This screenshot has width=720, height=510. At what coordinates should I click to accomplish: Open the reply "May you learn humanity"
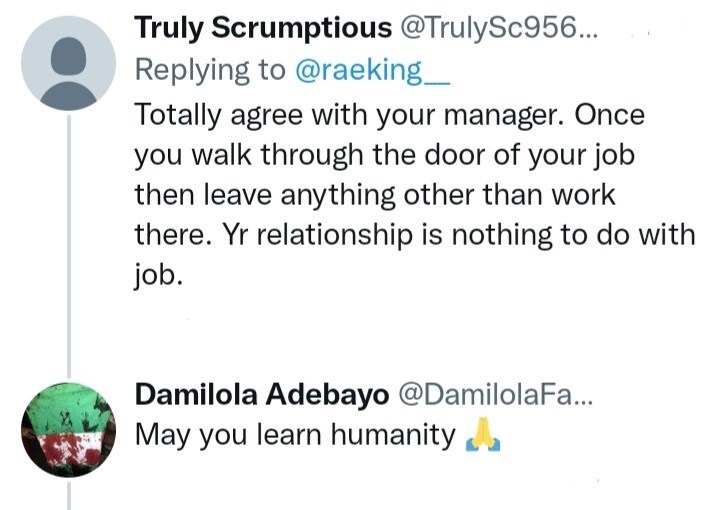tap(295, 436)
